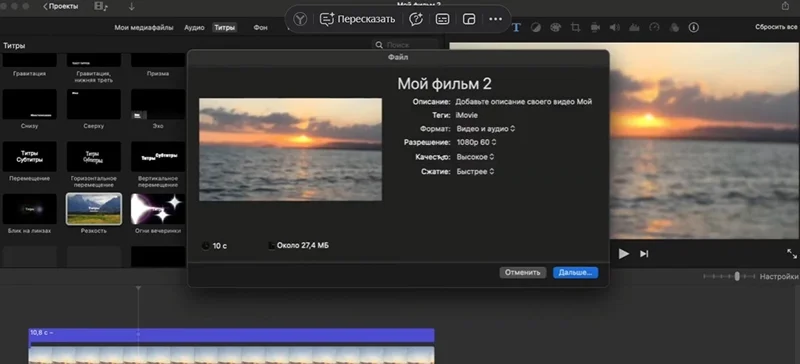Open the stabilization camera icon
This screenshot has width=800, height=364.
[595, 28]
